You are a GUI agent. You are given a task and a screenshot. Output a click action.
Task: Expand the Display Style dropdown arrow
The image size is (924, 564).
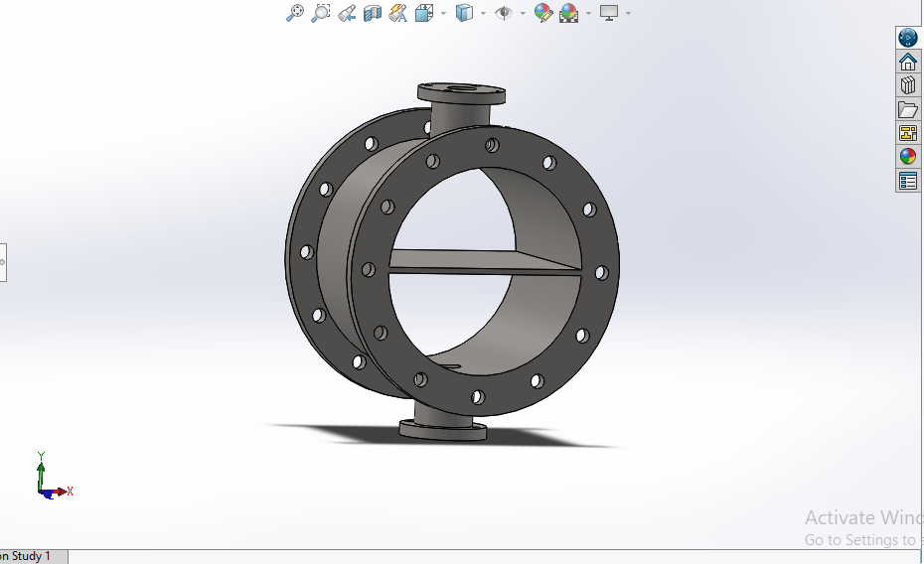[483, 13]
